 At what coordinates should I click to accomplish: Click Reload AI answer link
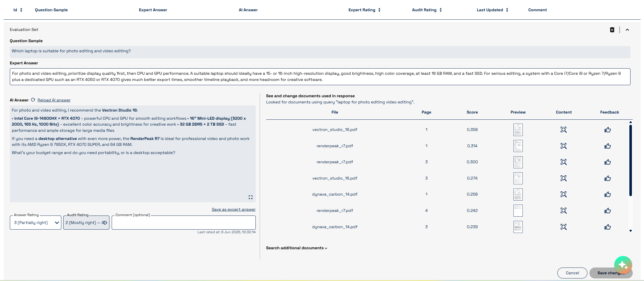coord(54,100)
